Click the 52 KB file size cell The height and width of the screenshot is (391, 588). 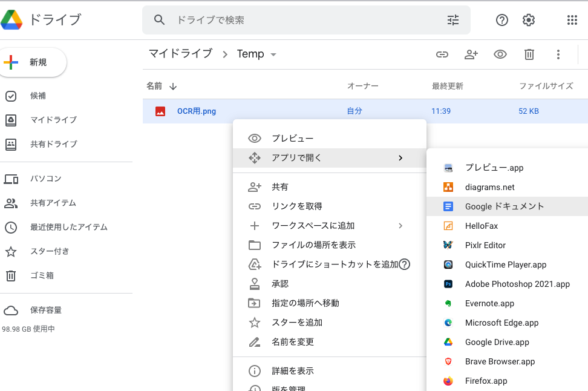528,111
